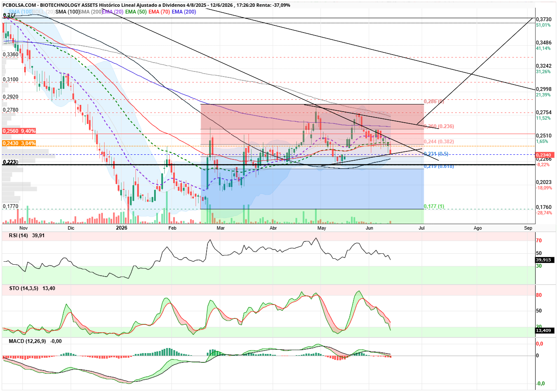Click the Mar month label on time axis

221,228
